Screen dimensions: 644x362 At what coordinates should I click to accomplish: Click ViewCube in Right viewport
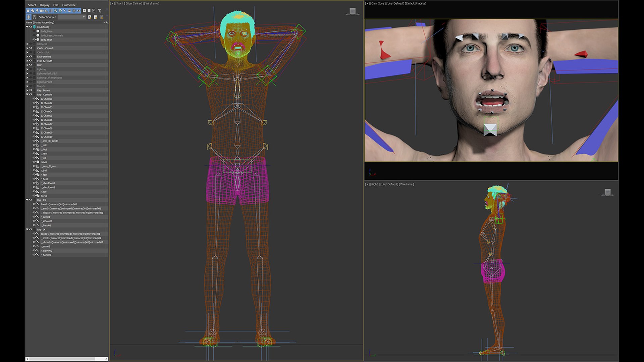(607, 192)
